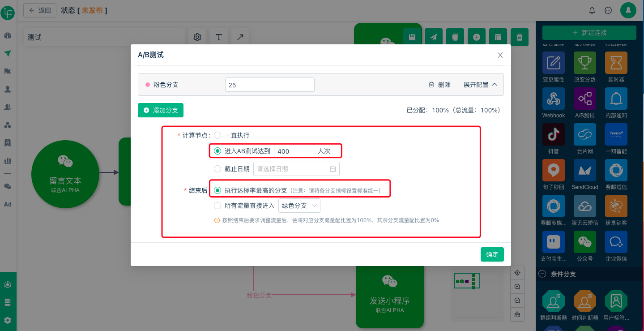Open the chat message icon in header

[x=608, y=10]
